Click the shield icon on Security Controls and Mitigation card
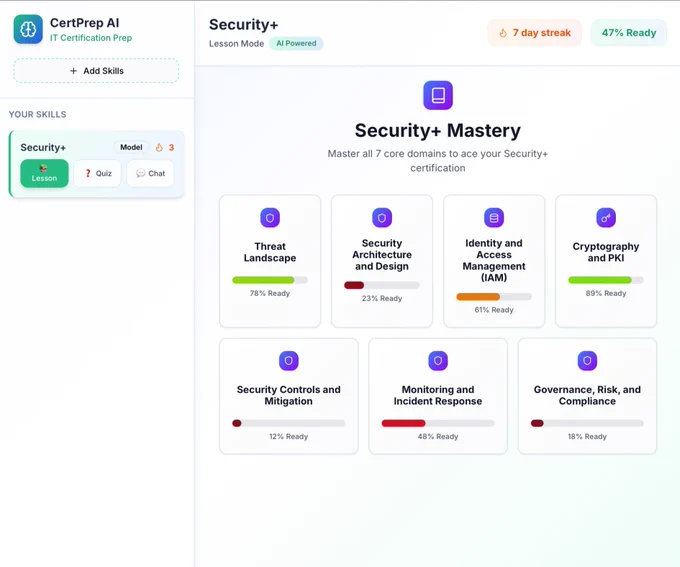This screenshot has height=567, width=680. pyautogui.click(x=289, y=361)
